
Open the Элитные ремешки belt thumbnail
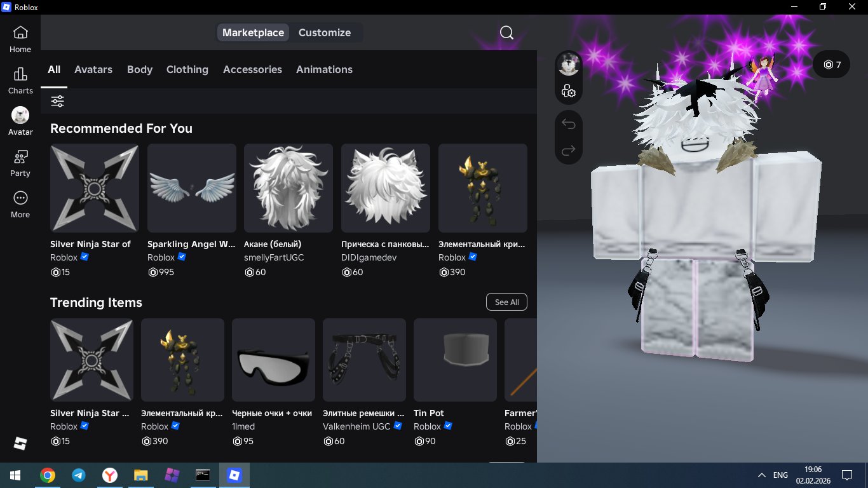364,360
